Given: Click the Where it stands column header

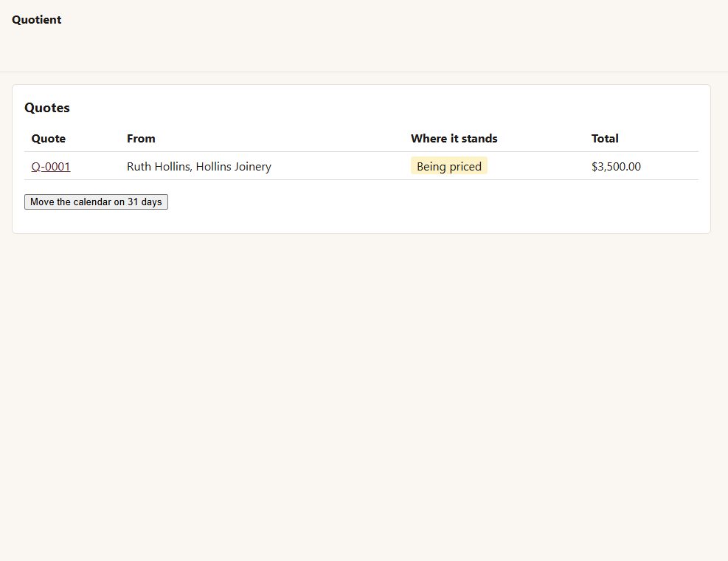Looking at the screenshot, I should [x=454, y=139].
